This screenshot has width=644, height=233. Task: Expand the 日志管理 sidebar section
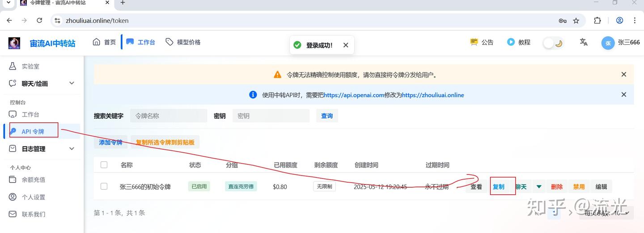tap(42, 149)
